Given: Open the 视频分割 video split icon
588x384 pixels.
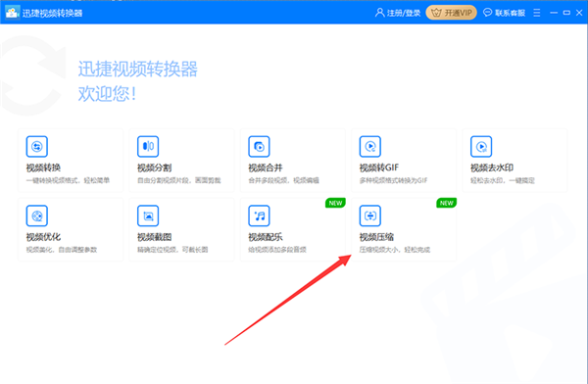Looking at the screenshot, I should click(148, 146).
